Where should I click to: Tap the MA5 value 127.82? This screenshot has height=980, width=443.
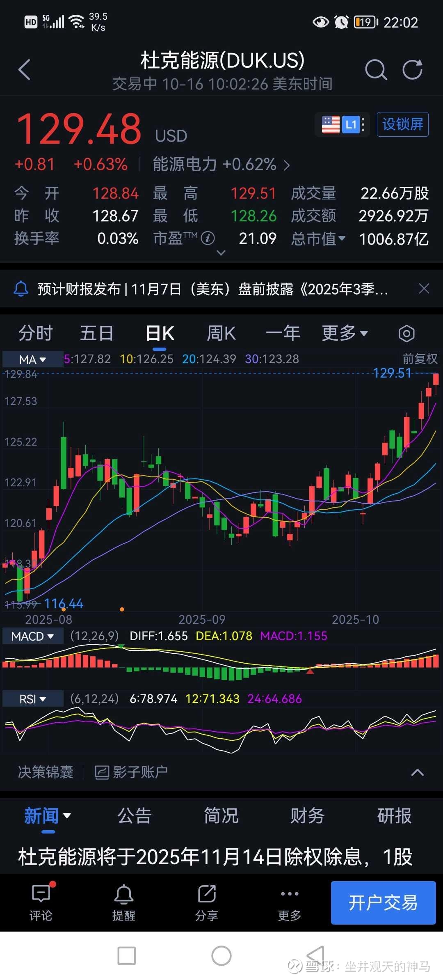coord(87,359)
